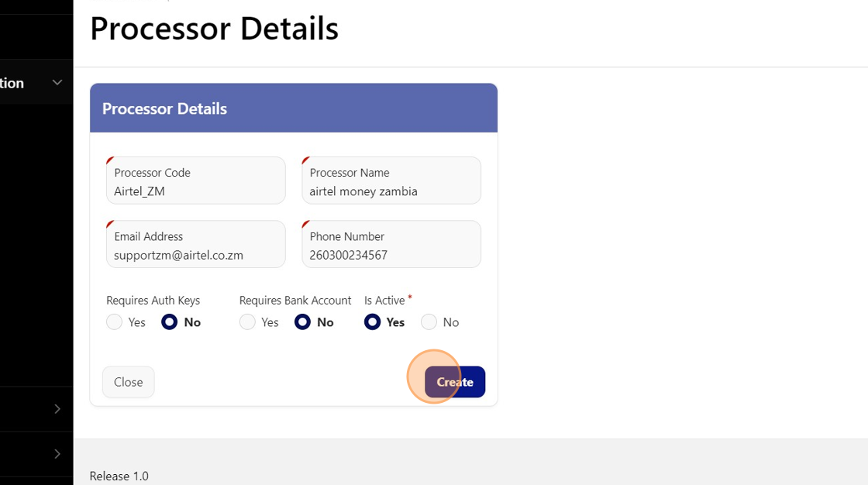Select Yes for Is Active

point(373,322)
